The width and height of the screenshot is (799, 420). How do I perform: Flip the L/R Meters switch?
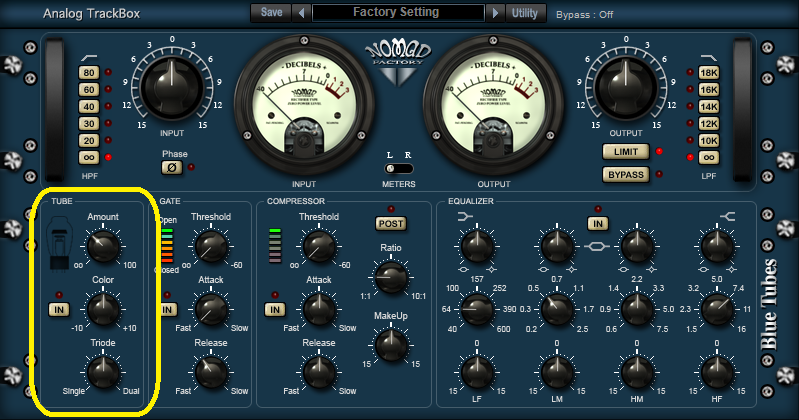398,168
